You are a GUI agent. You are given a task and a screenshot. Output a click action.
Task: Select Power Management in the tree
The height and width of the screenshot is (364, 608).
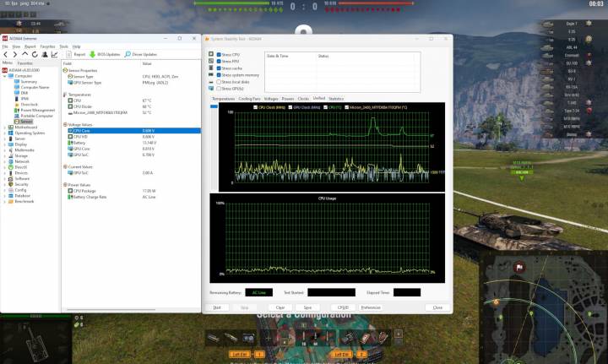(35, 110)
